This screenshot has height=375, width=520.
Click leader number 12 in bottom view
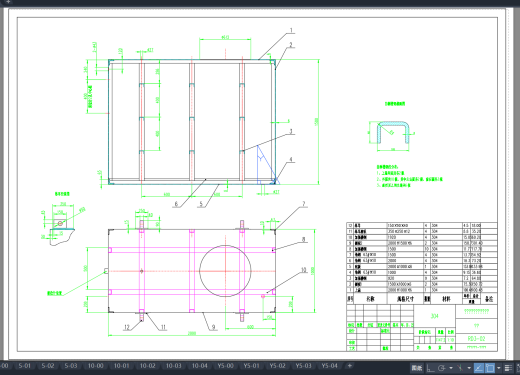pyautogui.click(x=127, y=327)
